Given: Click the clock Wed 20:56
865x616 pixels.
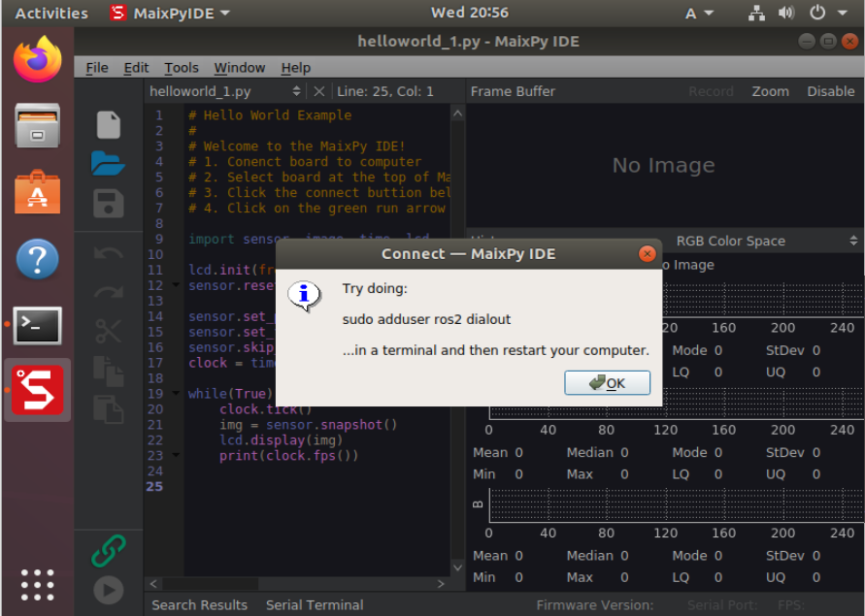Looking at the screenshot, I should click(470, 13).
